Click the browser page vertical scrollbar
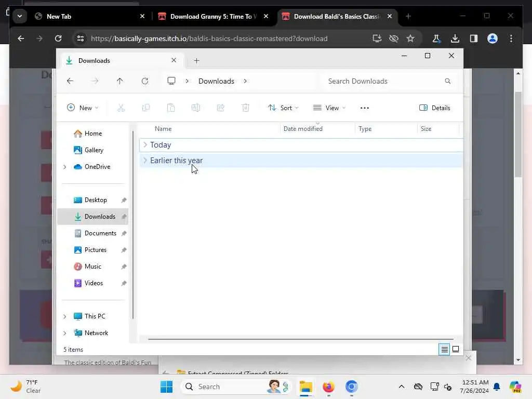Screen dimensions: 532x399 tap(518, 135)
